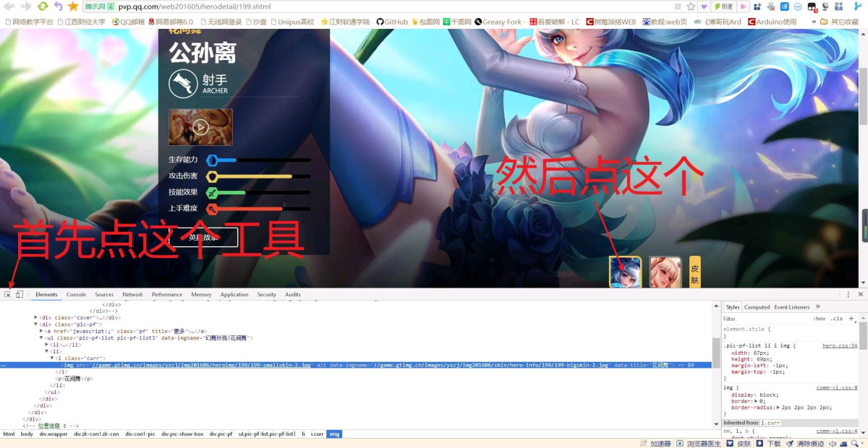Click the bookmark star in the address bar

point(691,6)
